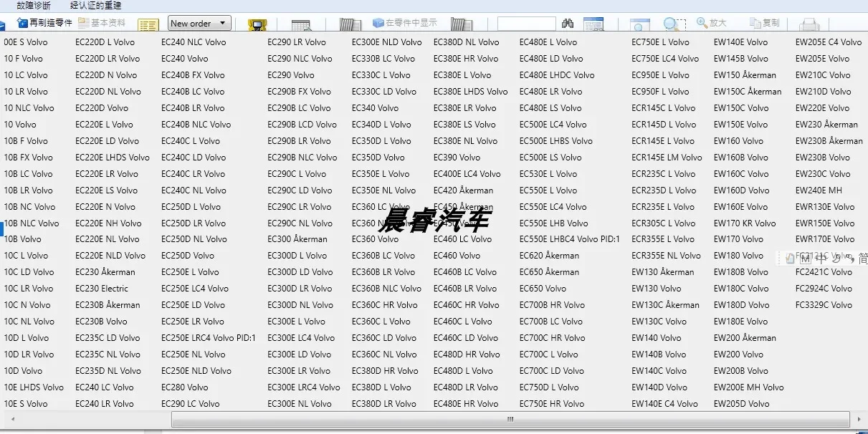Select EC400E LC4 Volvo

click(467, 174)
